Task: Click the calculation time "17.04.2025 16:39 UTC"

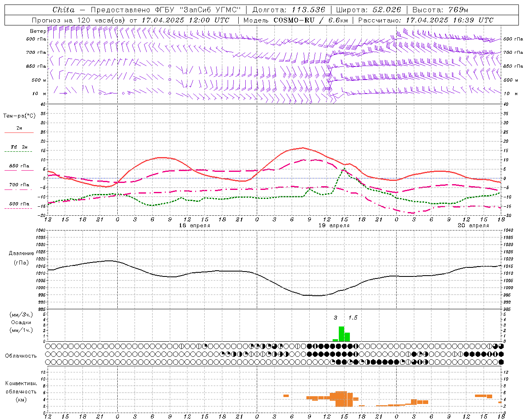Action: tap(450, 20)
